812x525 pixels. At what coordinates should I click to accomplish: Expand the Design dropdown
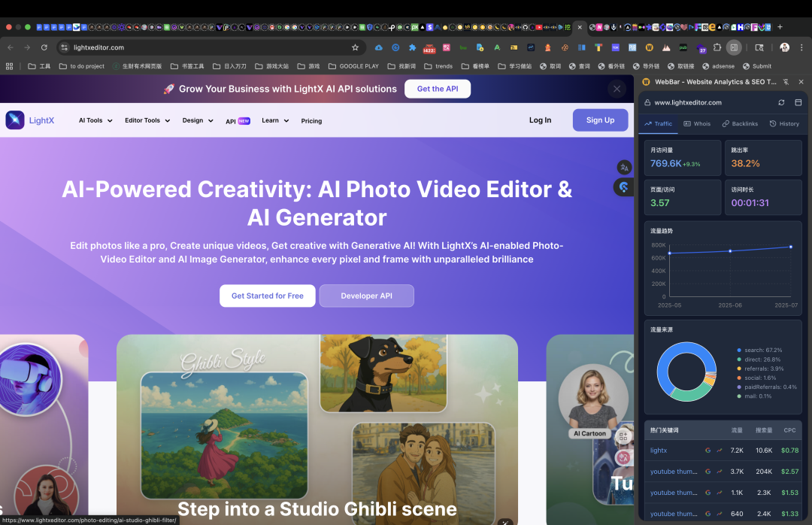[197, 120]
